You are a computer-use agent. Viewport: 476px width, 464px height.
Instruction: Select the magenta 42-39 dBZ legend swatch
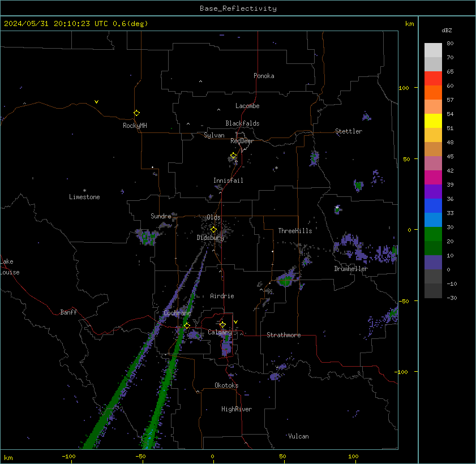tap(433, 178)
